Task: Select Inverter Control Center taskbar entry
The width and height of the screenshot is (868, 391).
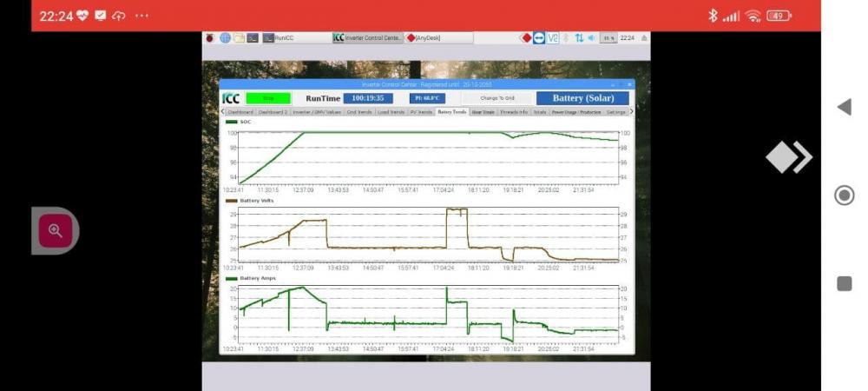Action: pyautogui.click(x=367, y=37)
